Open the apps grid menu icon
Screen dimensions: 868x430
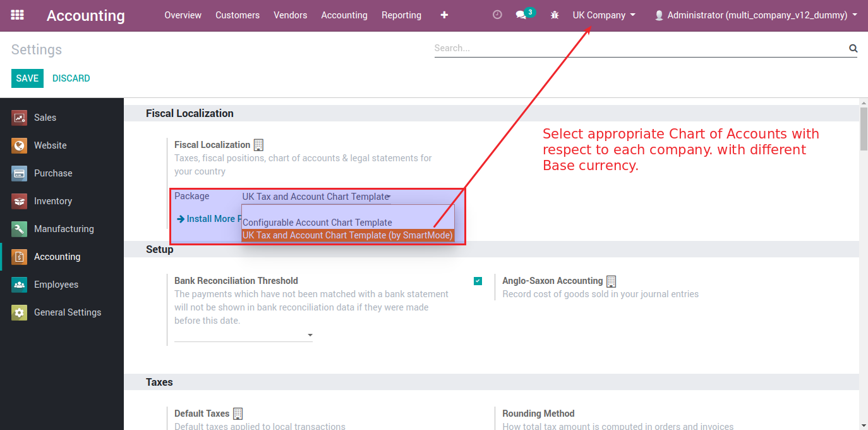click(x=18, y=15)
